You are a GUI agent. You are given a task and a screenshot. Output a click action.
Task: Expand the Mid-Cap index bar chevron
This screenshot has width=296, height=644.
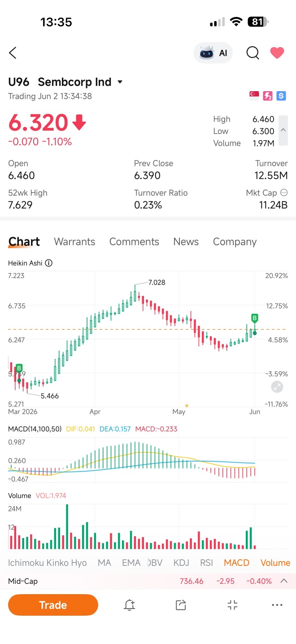pos(284,581)
